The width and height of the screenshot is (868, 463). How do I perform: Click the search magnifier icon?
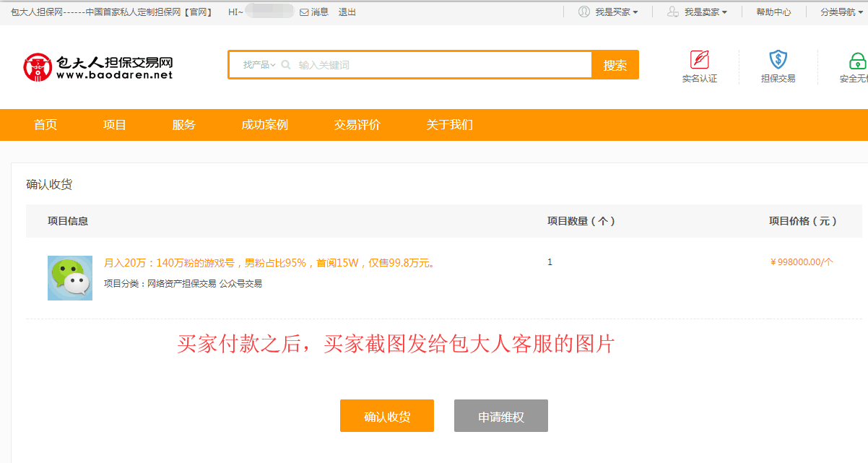[287, 64]
